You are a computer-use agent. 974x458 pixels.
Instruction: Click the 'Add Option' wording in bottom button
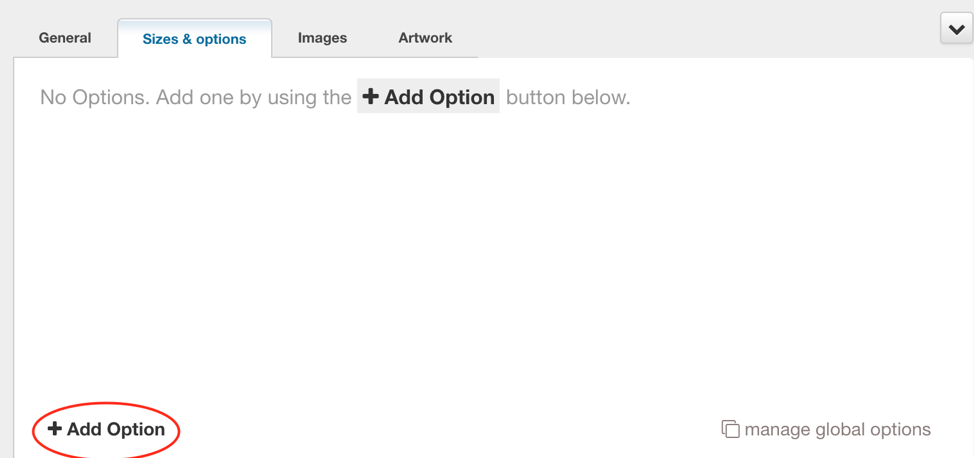(x=116, y=429)
